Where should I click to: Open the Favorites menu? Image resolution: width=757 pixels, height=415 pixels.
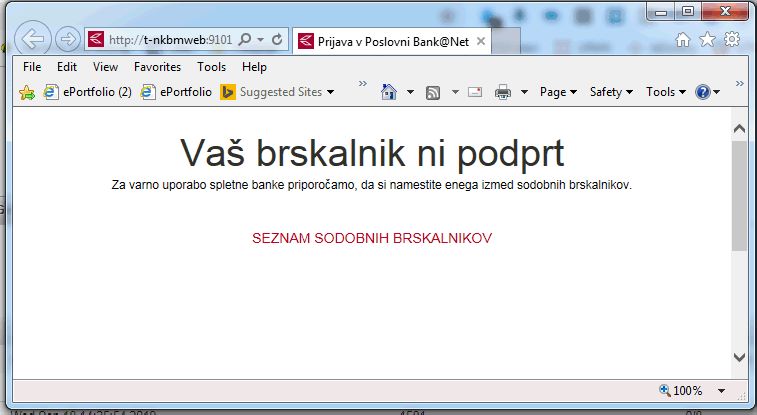pos(157,67)
